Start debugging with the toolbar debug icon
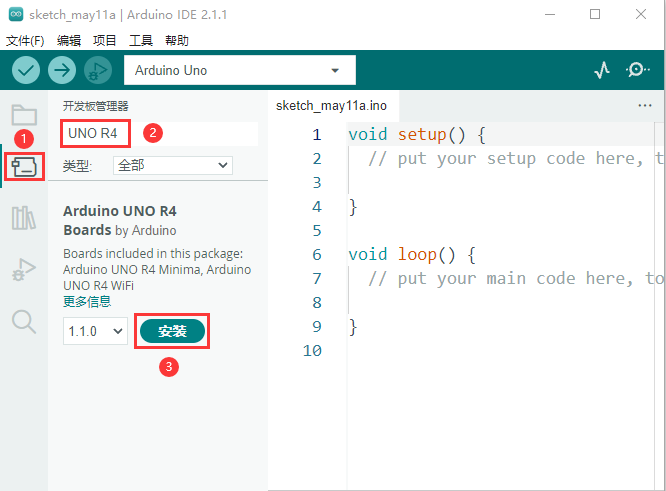 98,70
